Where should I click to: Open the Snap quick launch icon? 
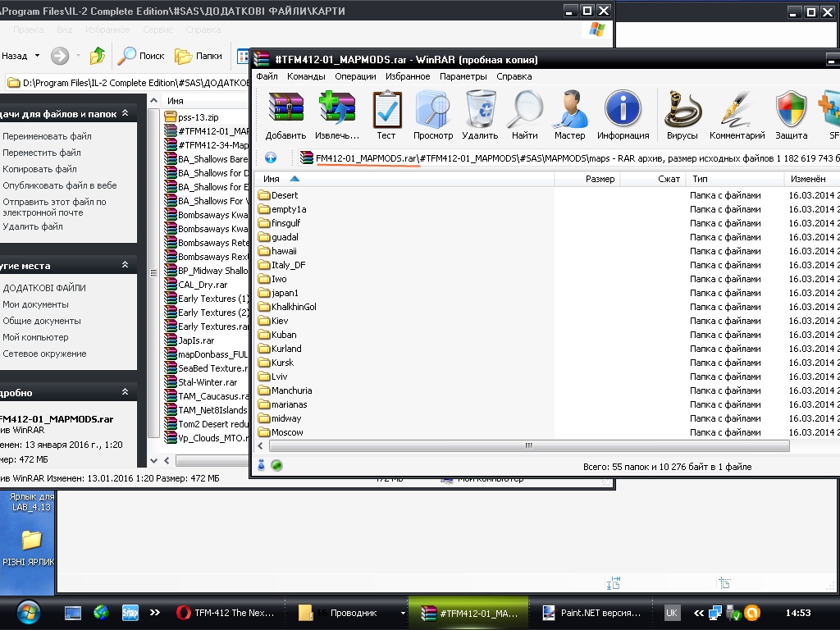130,612
